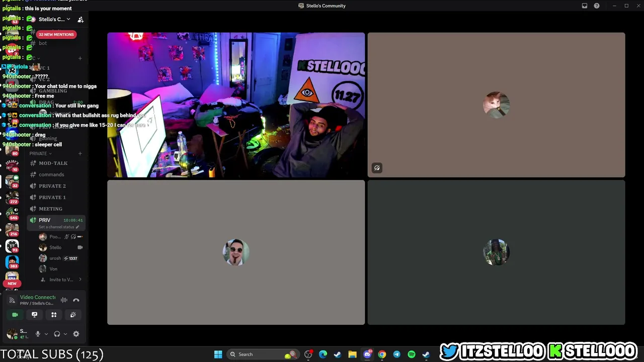Click the Video Connected status text
The width and height of the screenshot is (644, 362).
pyautogui.click(x=38, y=297)
